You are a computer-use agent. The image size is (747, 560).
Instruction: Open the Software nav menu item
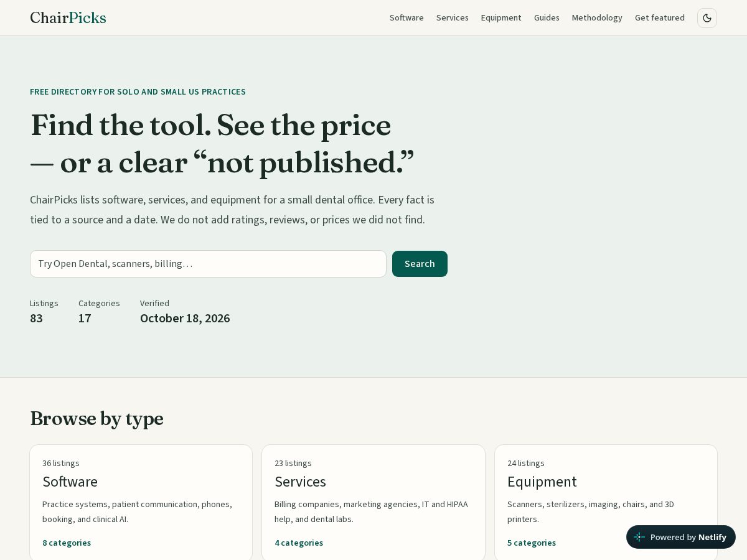click(406, 17)
